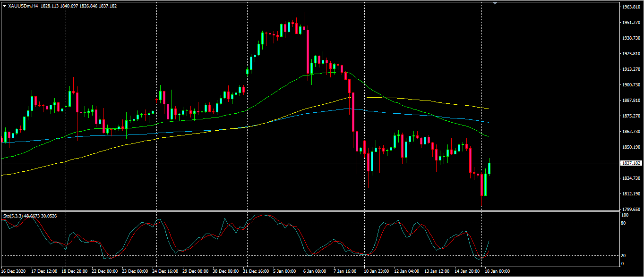Click the one-click trading arrow beside XAUUSDm
The image size is (644, 277).
pos(5,6)
